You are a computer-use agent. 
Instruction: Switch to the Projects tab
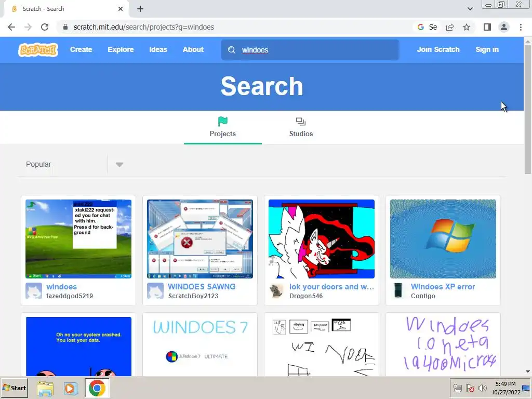tap(222, 128)
